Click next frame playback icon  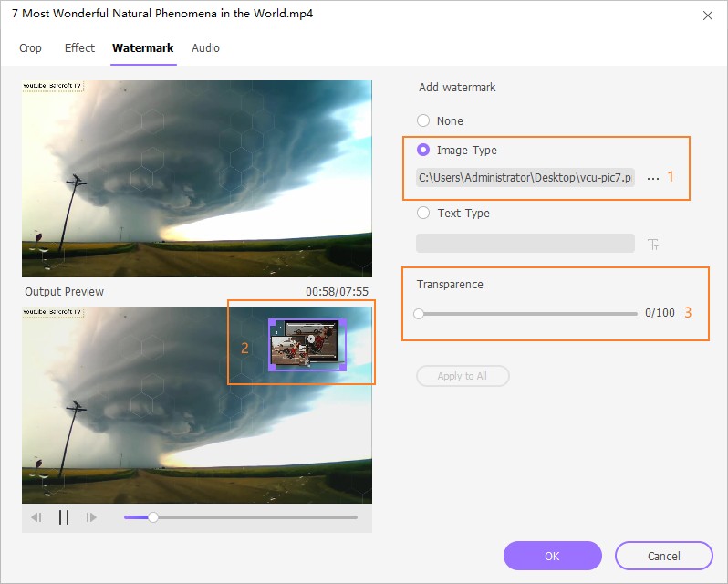click(91, 517)
